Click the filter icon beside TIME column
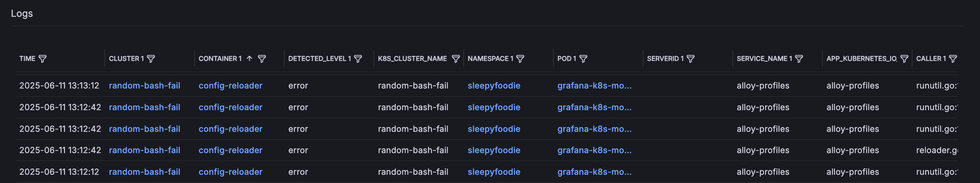 (x=43, y=59)
